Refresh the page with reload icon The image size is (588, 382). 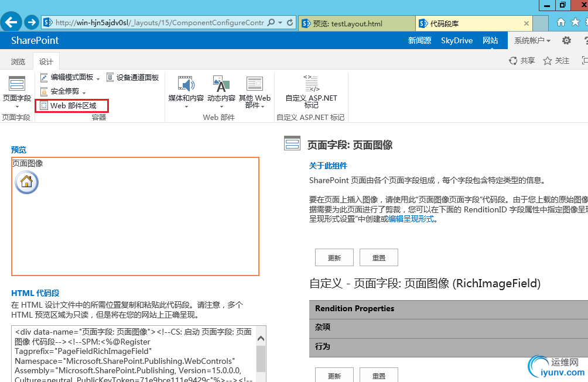(290, 22)
